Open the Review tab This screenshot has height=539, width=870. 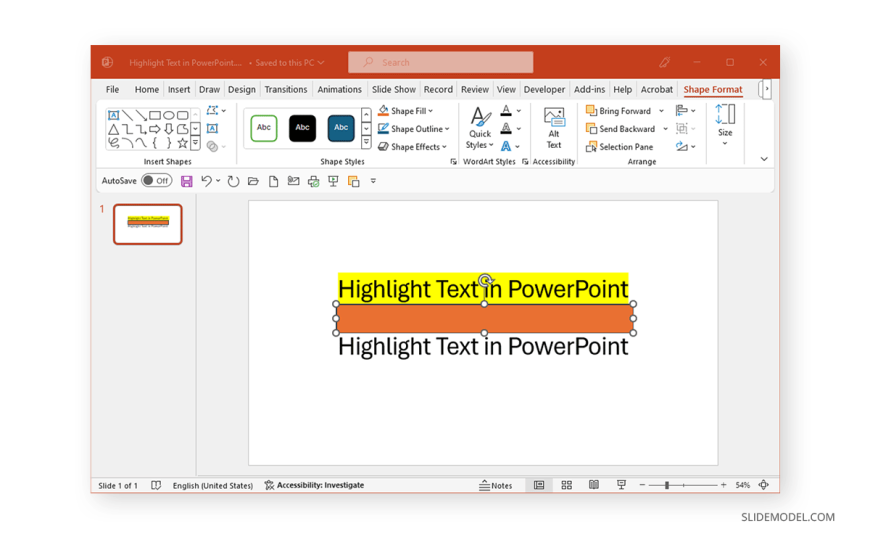point(475,89)
